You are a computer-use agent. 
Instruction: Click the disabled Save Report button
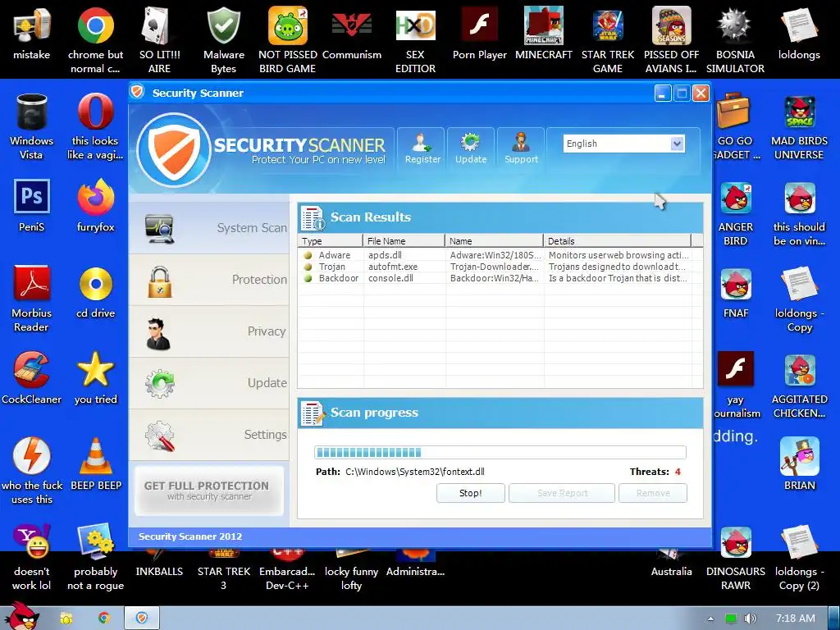562,493
